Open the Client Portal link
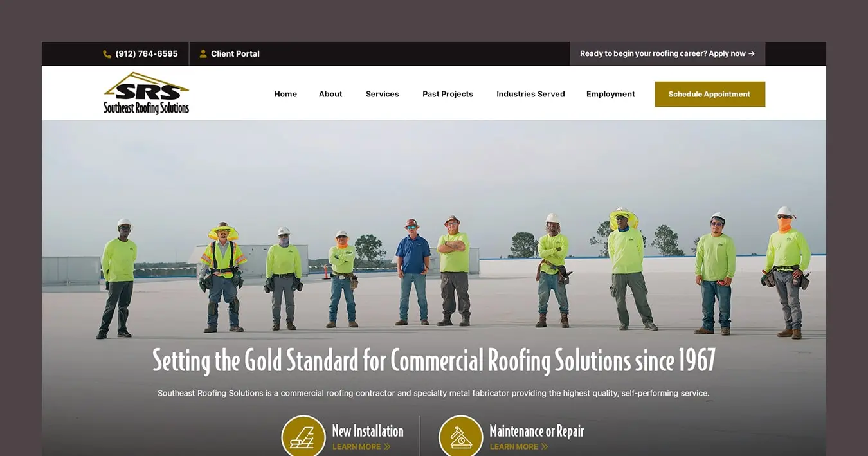This screenshot has height=456, width=868. (x=235, y=54)
